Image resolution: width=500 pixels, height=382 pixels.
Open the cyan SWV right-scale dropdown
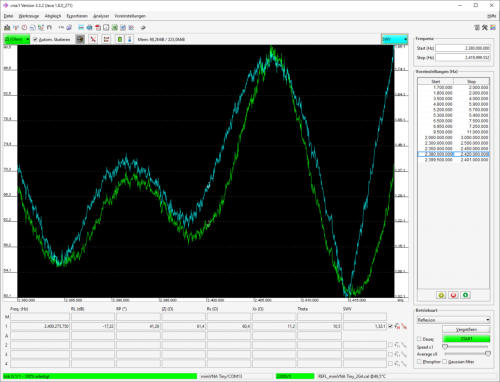pyautogui.click(x=394, y=39)
